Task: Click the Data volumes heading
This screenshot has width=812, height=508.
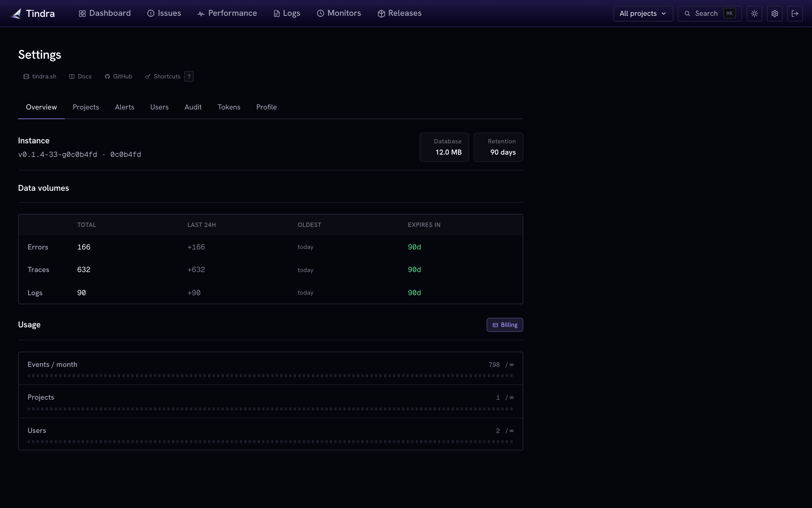Action: [43, 188]
